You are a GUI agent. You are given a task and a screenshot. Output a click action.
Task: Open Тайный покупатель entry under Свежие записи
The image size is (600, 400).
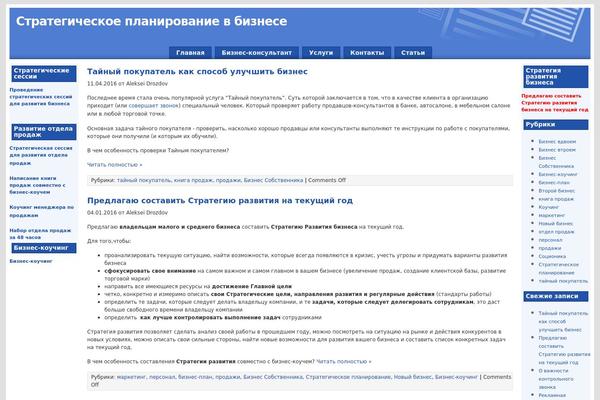pos(563,322)
